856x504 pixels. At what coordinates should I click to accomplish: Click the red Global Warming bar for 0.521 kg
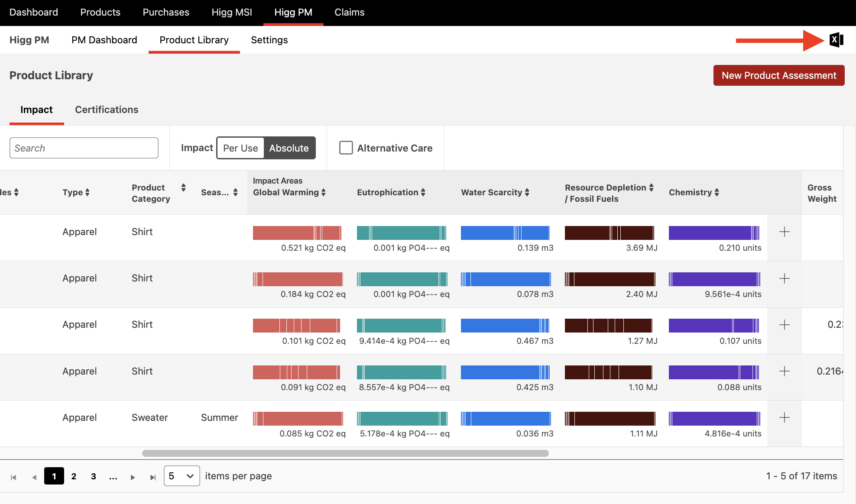tap(297, 233)
